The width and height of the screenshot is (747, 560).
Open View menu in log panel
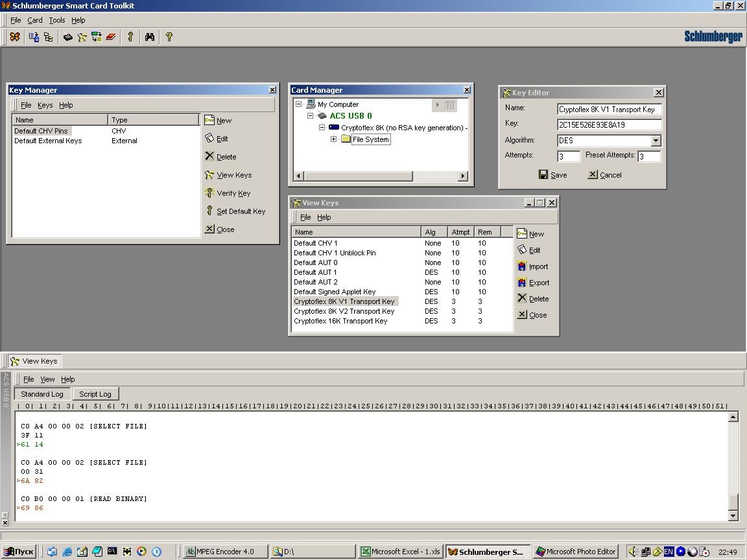[x=47, y=379]
